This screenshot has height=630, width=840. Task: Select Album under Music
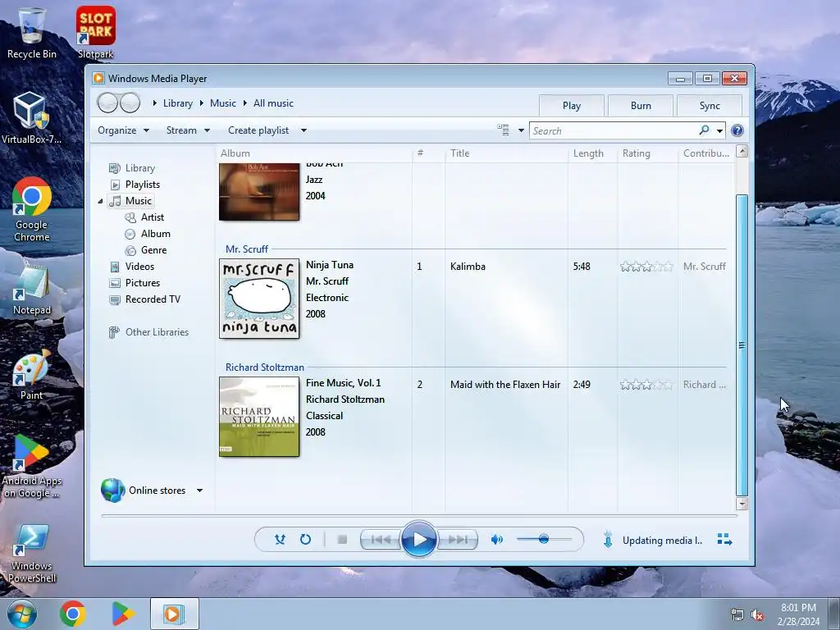[x=155, y=234]
